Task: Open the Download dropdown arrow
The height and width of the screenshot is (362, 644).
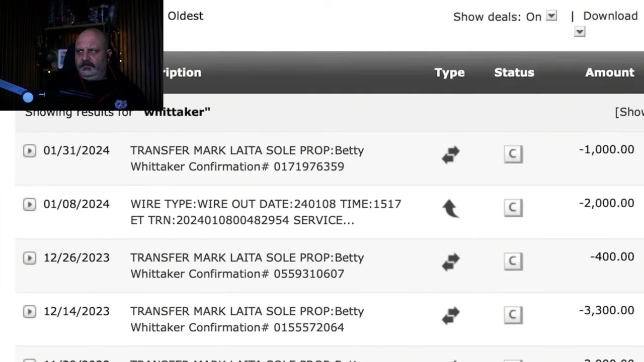Action: 580,32
